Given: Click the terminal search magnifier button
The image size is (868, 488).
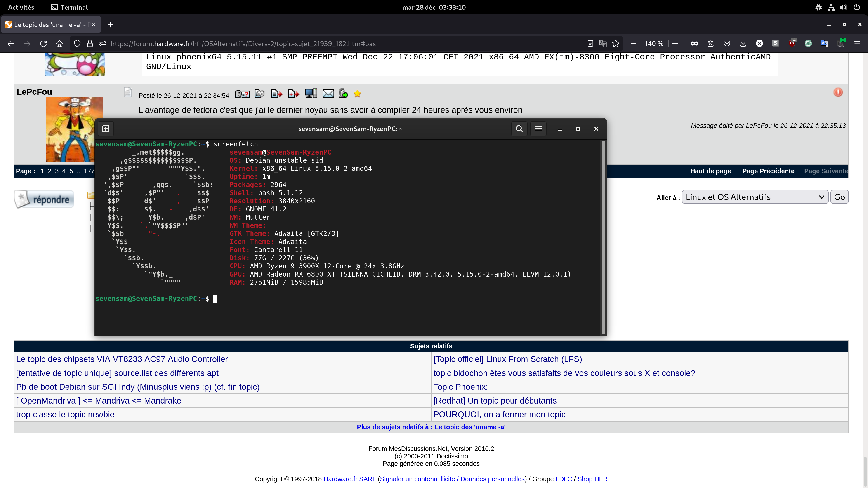Looking at the screenshot, I should click(x=519, y=129).
